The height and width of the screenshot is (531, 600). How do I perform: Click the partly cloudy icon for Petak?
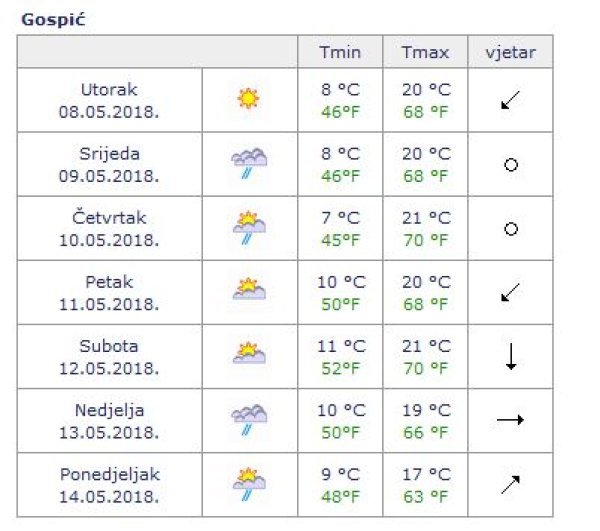248,291
